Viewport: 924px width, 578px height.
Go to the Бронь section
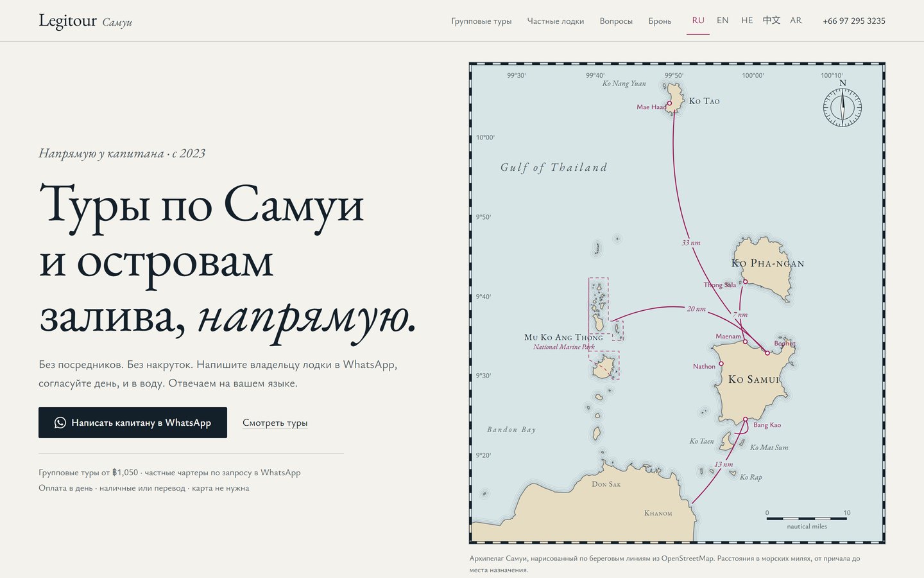(x=660, y=21)
